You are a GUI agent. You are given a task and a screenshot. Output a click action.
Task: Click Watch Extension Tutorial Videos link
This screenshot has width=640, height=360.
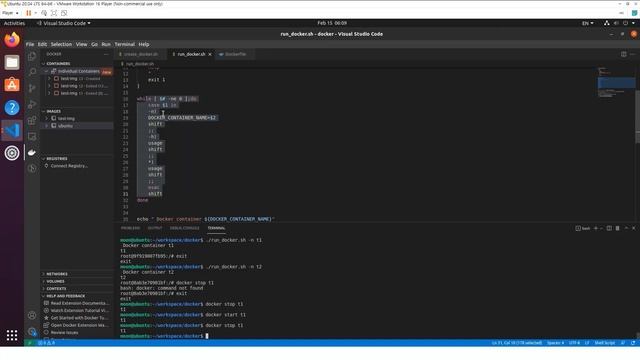coord(80,311)
